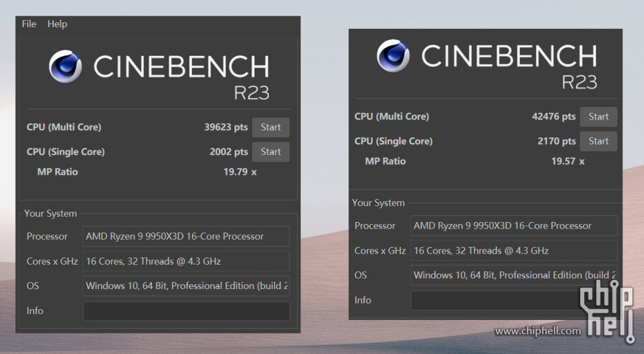Viewport: 644px width, 354px height.
Task: Start Single Core test in right window
Action: pyautogui.click(x=599, y=141)
